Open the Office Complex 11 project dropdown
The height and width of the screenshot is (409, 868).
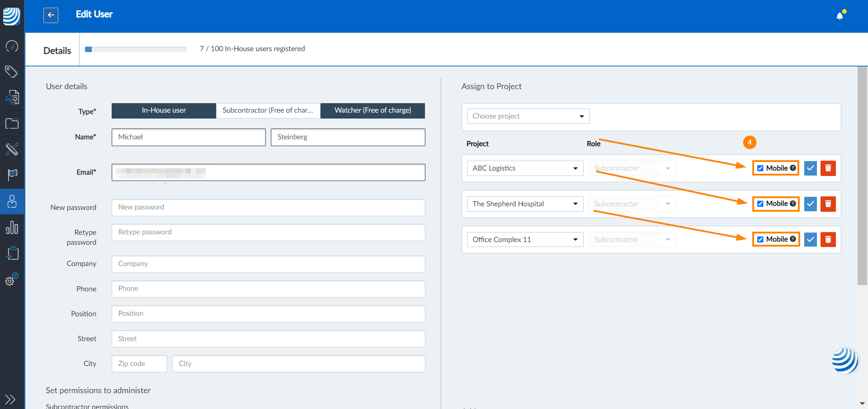(x=525, y=240)
